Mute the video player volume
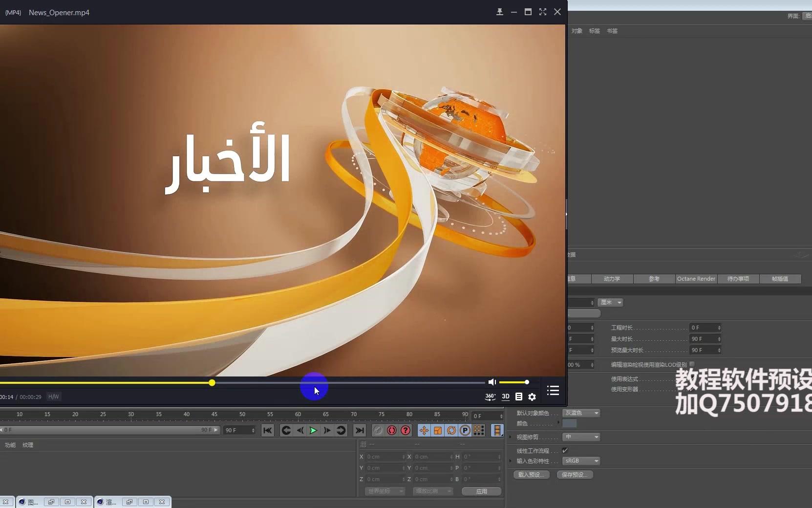 pos(492,382)
